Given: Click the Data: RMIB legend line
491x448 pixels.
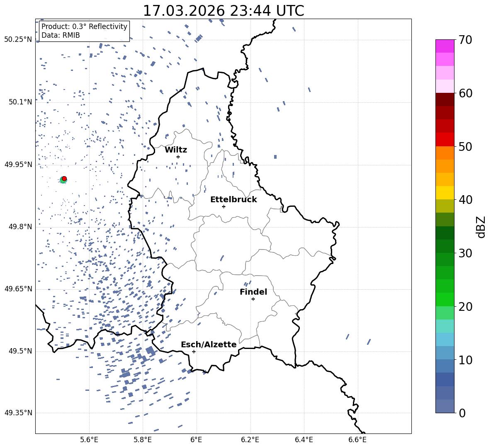Looking at the screenshot, I should click(61, 35).
